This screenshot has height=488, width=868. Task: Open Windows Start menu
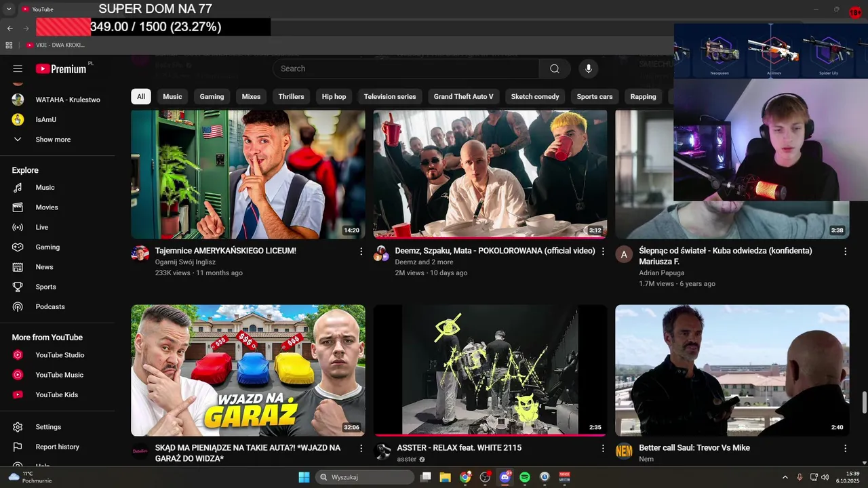304,477
